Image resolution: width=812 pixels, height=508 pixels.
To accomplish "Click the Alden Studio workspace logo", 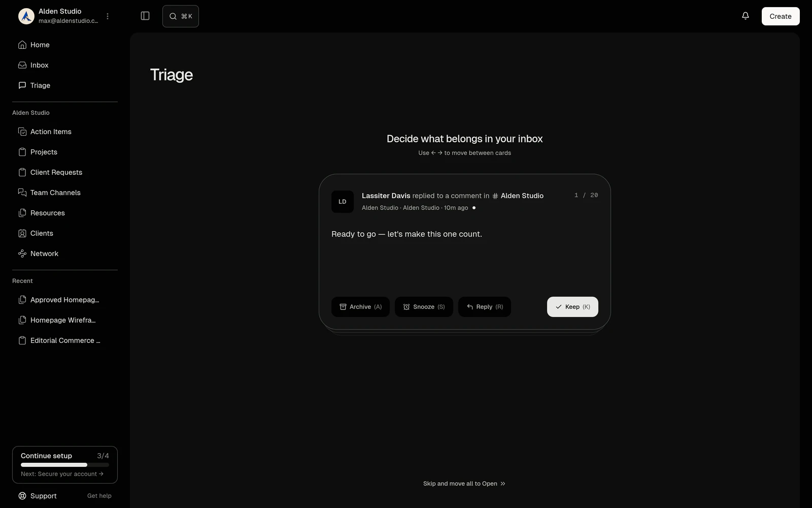I will [26, 16].
